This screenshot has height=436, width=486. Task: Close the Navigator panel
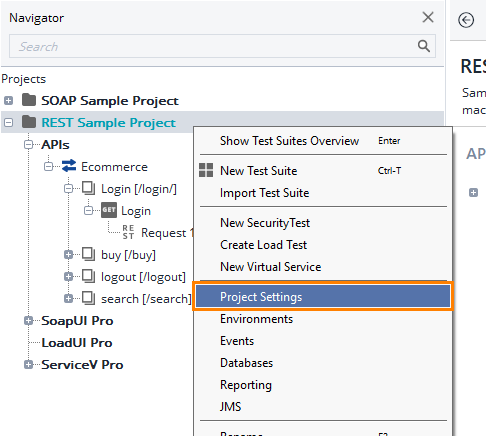[x=428, y=17]
